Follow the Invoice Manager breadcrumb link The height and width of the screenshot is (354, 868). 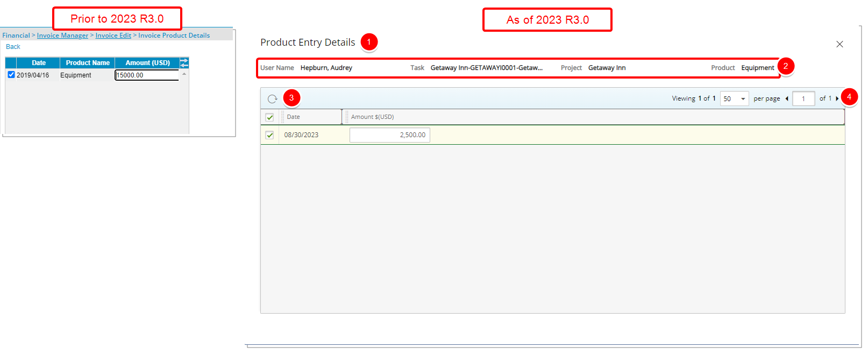click(62, 36)
